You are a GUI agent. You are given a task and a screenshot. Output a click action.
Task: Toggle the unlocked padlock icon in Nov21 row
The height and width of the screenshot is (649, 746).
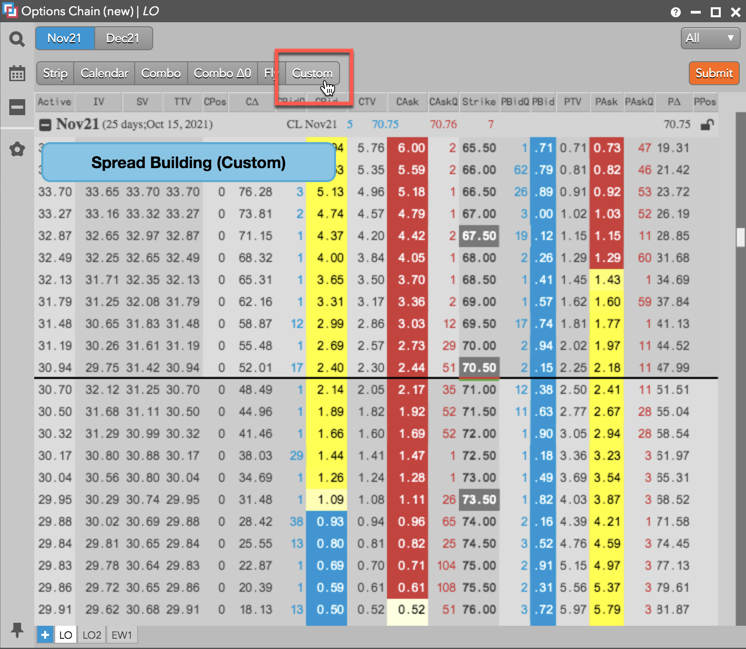707,125
